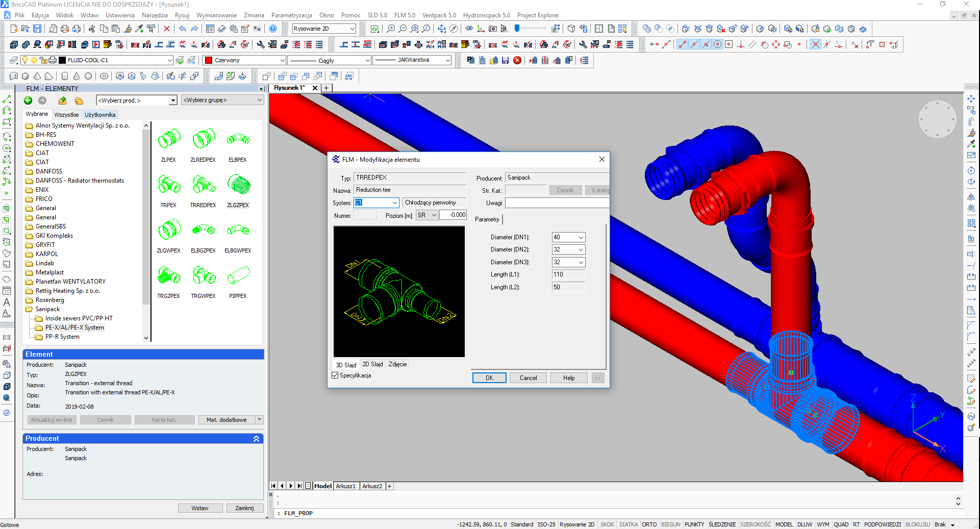Toggle ORTO mode in the status bar

649,524
